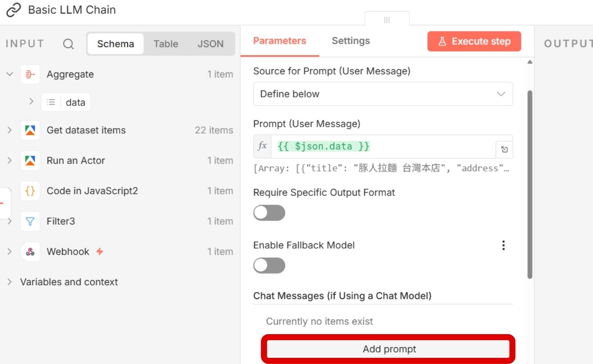Image resolution: width=593 pixels, height=364 pixels.
Task: Expand the data array item
Action: [31, 101]
